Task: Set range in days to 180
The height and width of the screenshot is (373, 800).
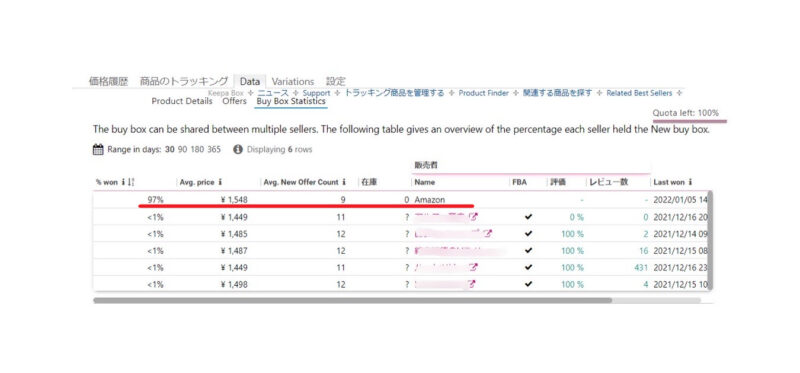Action: point(197,150)
